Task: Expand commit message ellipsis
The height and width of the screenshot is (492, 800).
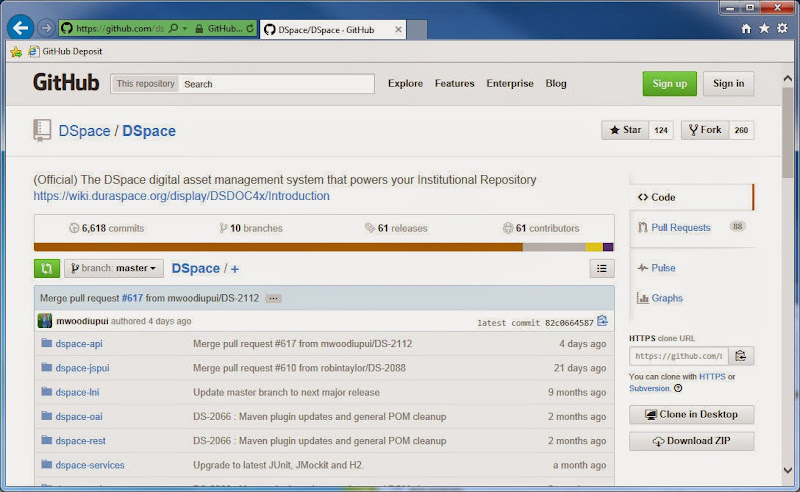Action: tap(273, 299)
